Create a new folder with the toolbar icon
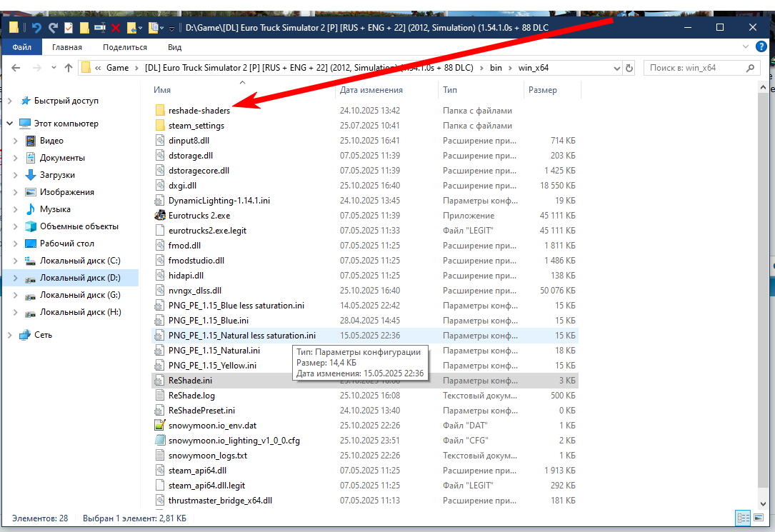 click(84, 28)
